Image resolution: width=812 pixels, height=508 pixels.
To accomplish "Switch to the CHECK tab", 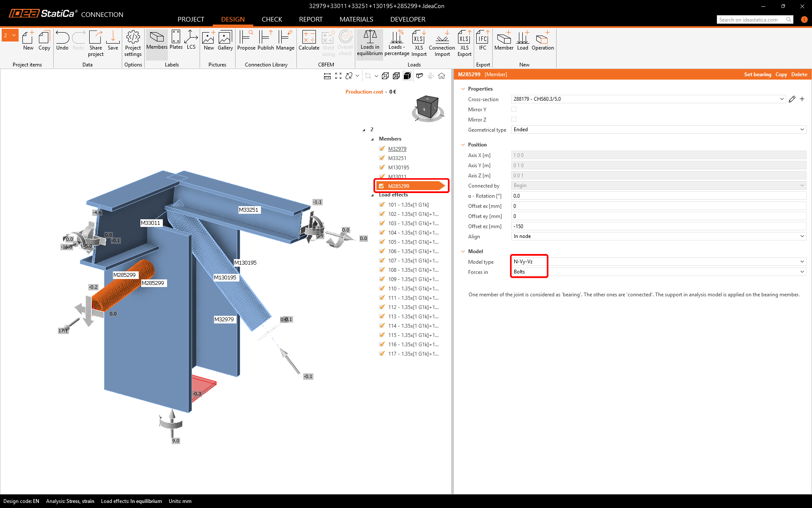I will click(x=272, y=19).
